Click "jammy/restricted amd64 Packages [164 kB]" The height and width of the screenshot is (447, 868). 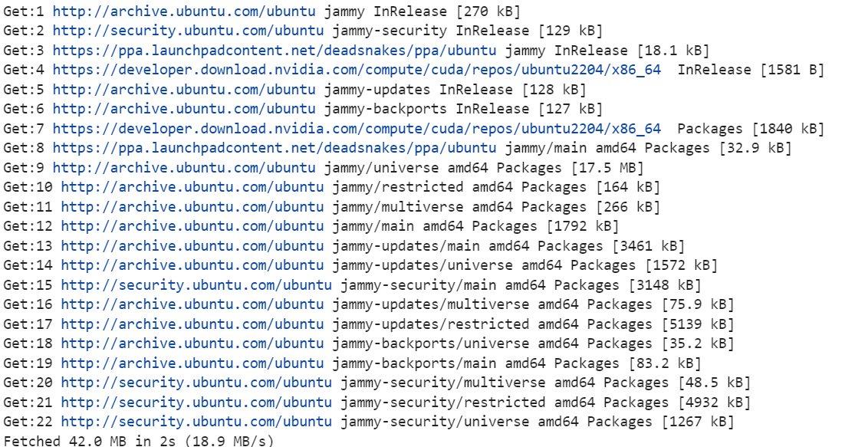point(497,187)
